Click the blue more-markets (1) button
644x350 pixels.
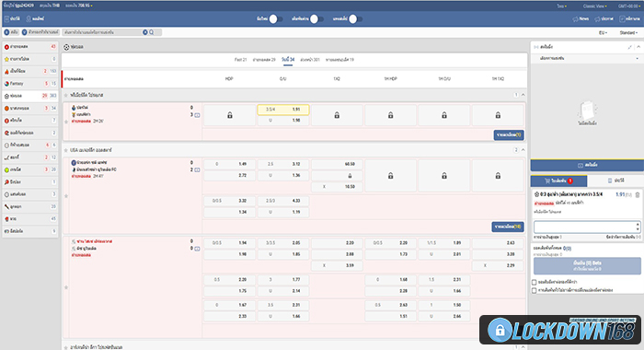pos(509,134)
